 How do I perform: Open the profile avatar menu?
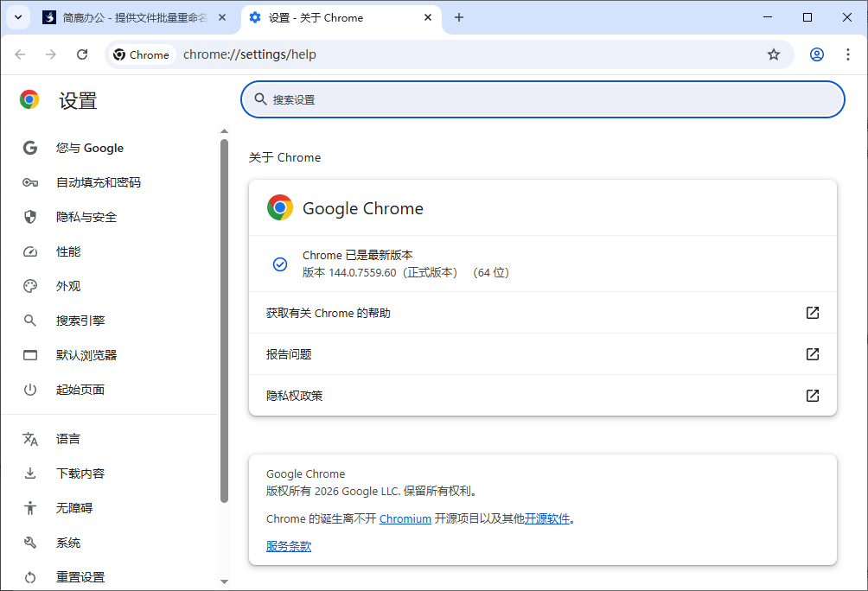pos(816,54)
